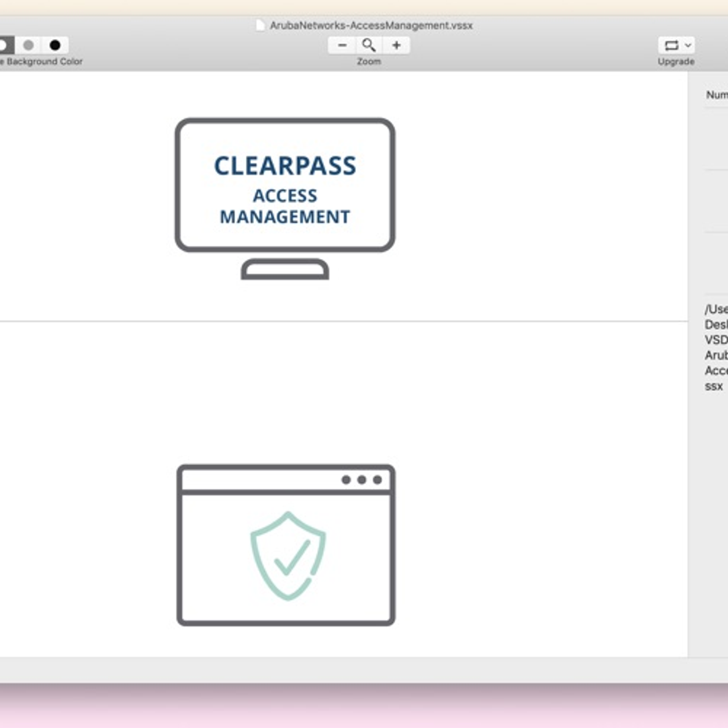
Task: Click the ArubaNetworks-AccessManagement.vssx window title
Action: click(x=371, y=25)
